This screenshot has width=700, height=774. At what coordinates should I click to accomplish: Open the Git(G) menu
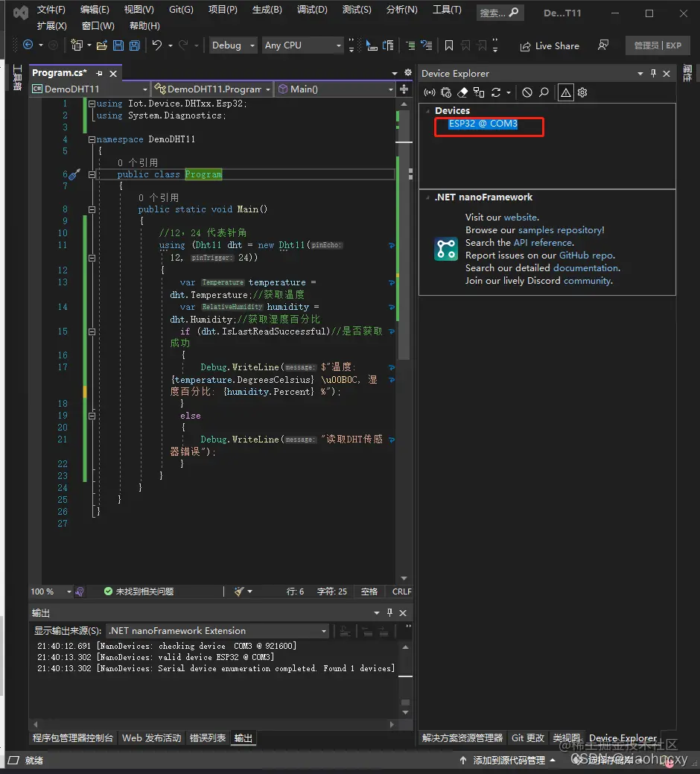[x=181, y=10]
